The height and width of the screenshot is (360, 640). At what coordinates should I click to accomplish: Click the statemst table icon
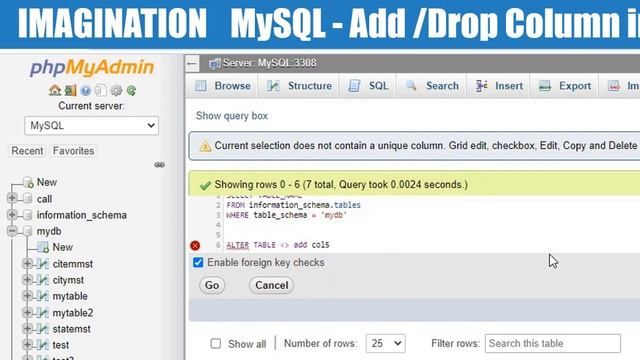[x=43, y=329]
